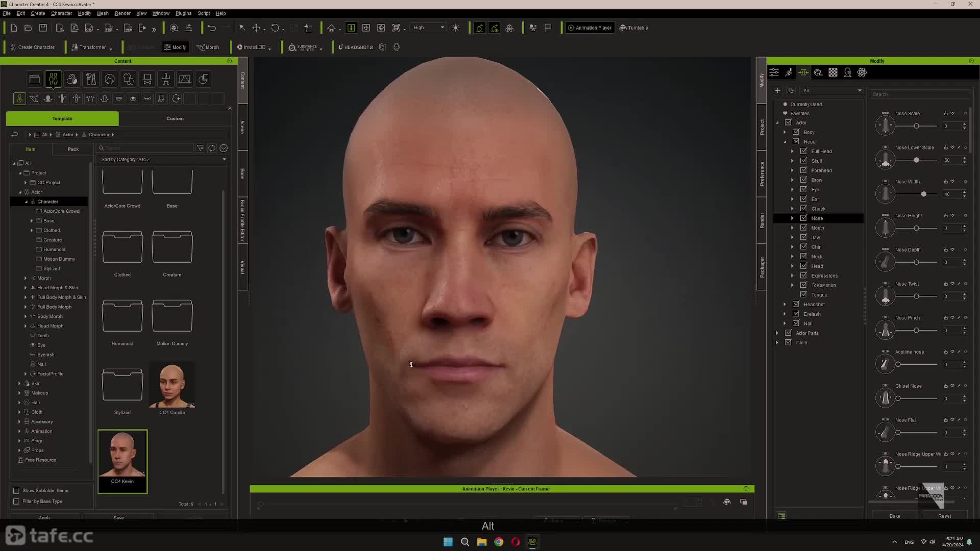Adjust the Nose Width slider handle
This screenshot has width=980, height=551.
coord(923,194)
